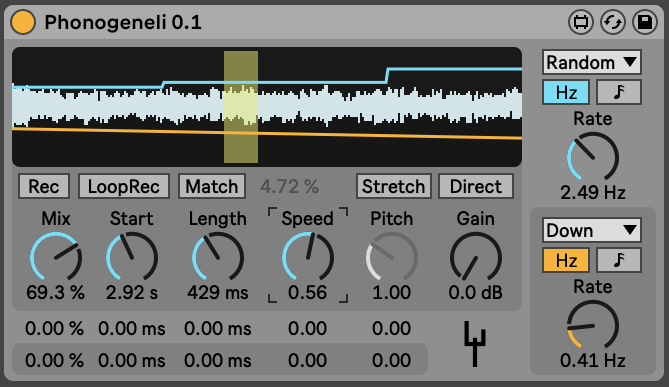Viewport: 669px width, 387px height.
Task: Enable the orange Hz rate mode button
Action: click(566, 260)
